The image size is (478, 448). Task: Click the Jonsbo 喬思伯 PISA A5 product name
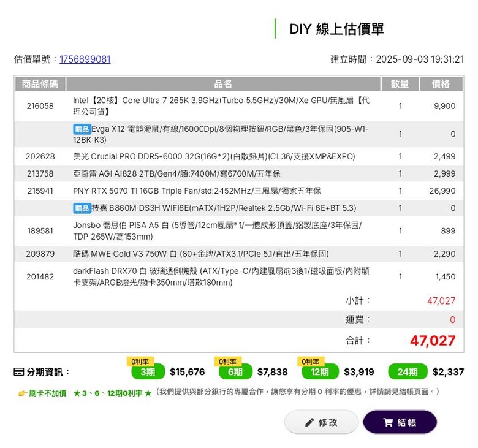[218, 231]
